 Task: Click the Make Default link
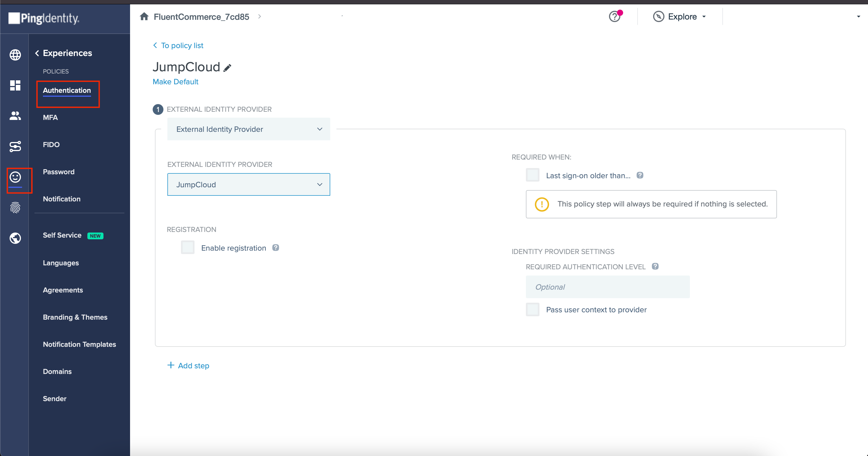176,81
